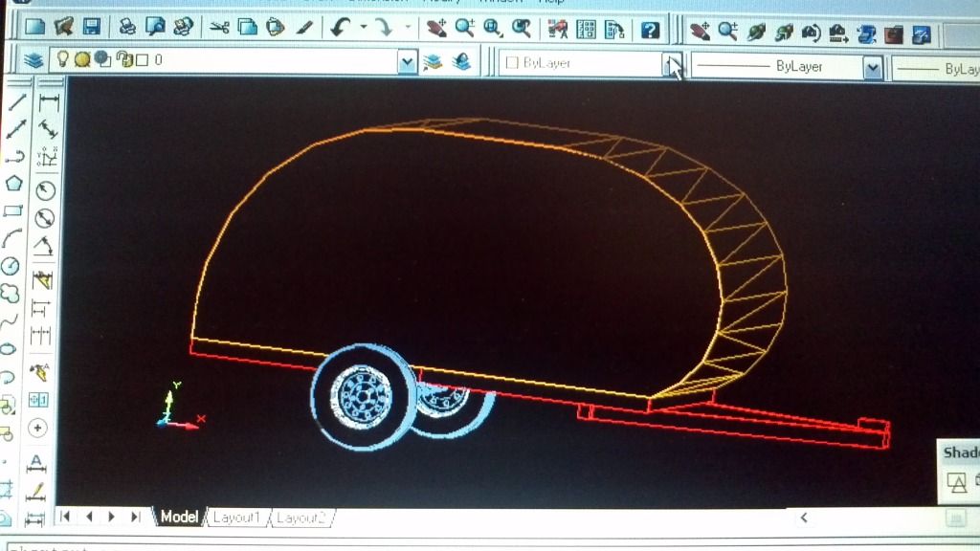Click the Plot printer icon
The width and height of the screenshot is (980, 551).
point(127,27)
